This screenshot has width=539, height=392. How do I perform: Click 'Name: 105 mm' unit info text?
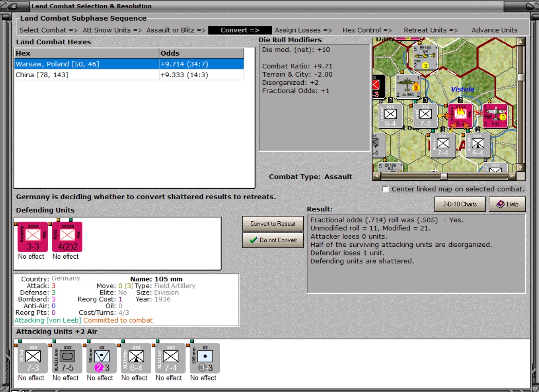click(x=156, y=279)
